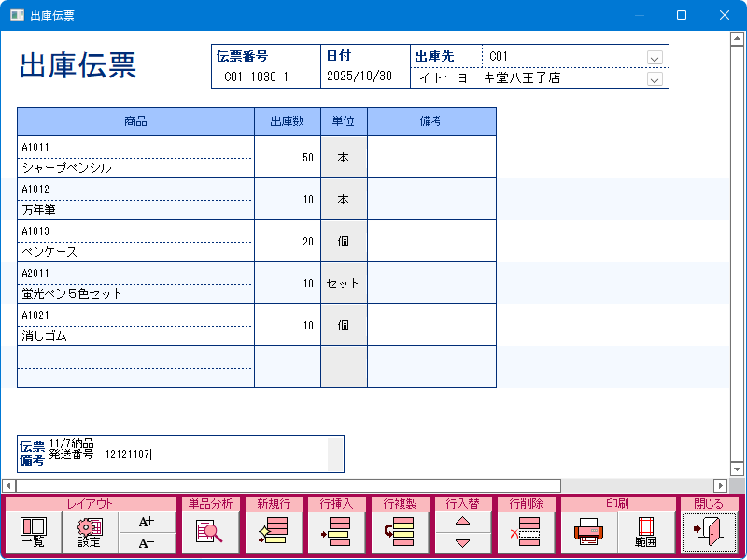Close the form with 閉じる button

tap(708, 533)
